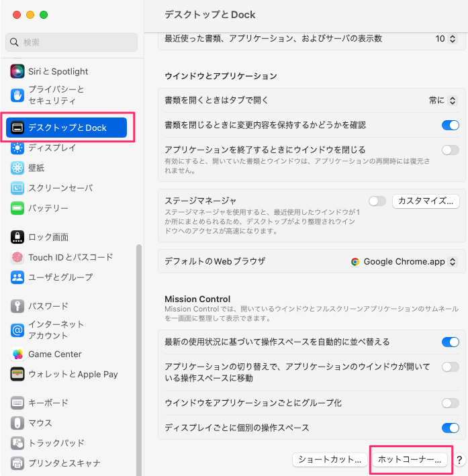Change recent items count stepper showing 10
Image resolution: width=468 pixels, height=476 pixels.
(452, 39)
